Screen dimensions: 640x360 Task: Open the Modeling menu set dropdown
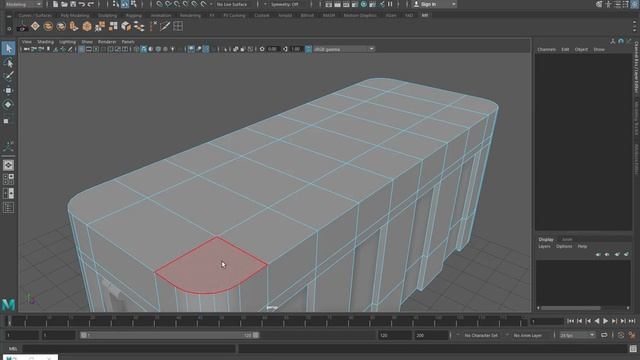(x=23, y=4)
